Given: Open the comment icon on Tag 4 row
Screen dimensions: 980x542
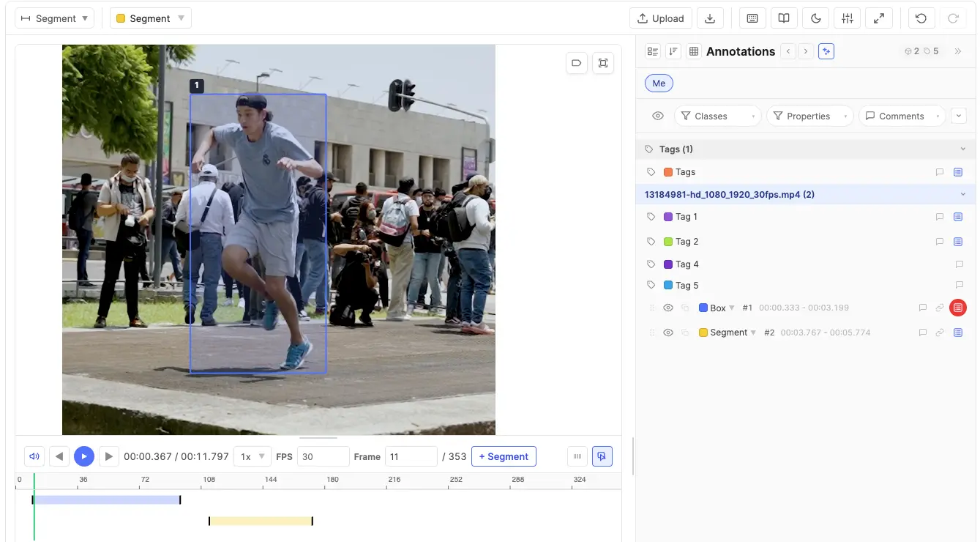Looking at the screenshot, I should (x=959, y=264).
